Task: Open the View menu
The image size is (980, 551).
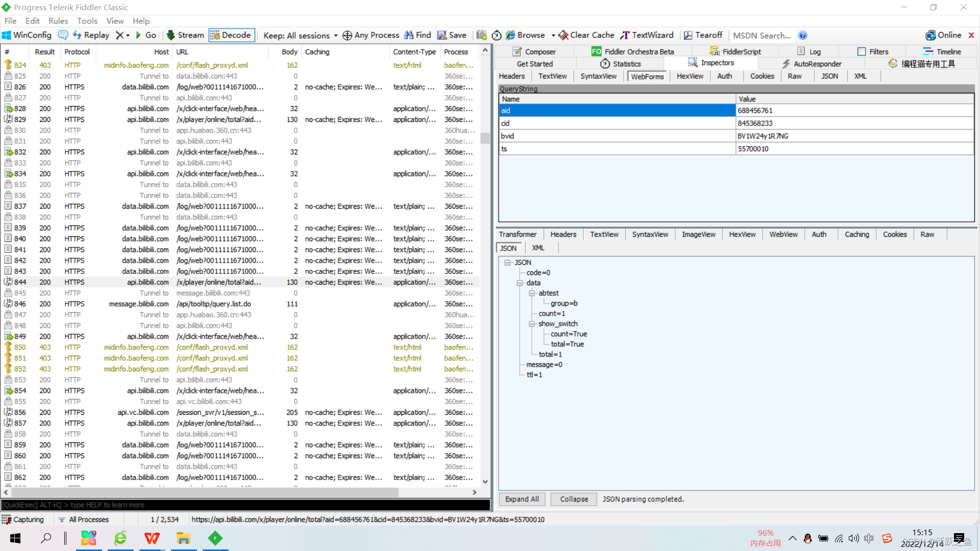Action: [x=115, y=21]
